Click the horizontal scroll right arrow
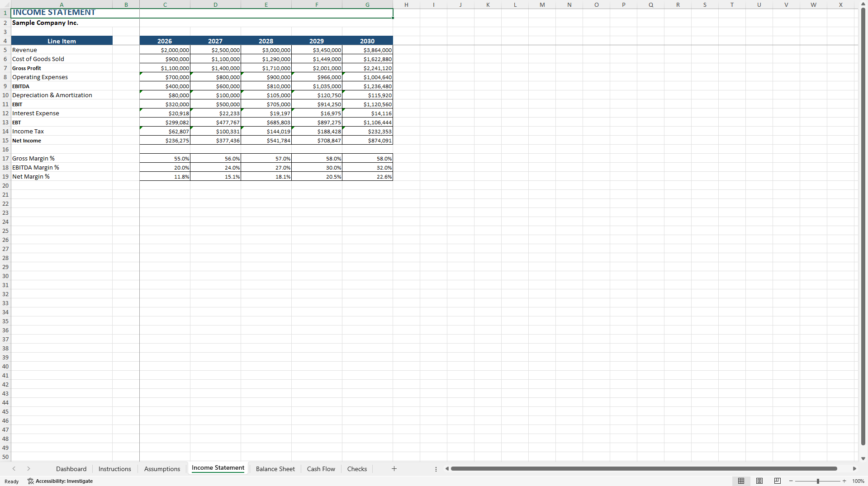Screen dimensions: 868x486 pos(854,469)
